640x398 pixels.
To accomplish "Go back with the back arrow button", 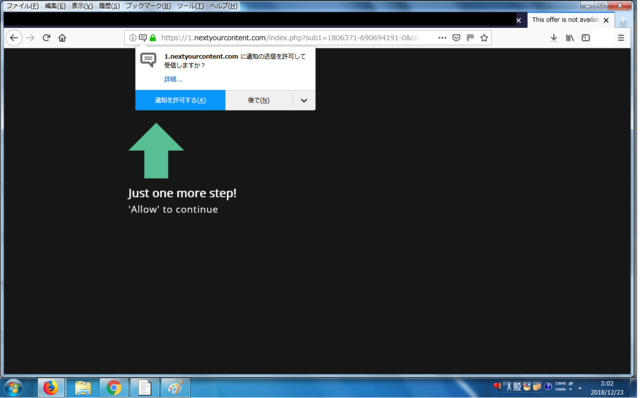I will (14, 38).
